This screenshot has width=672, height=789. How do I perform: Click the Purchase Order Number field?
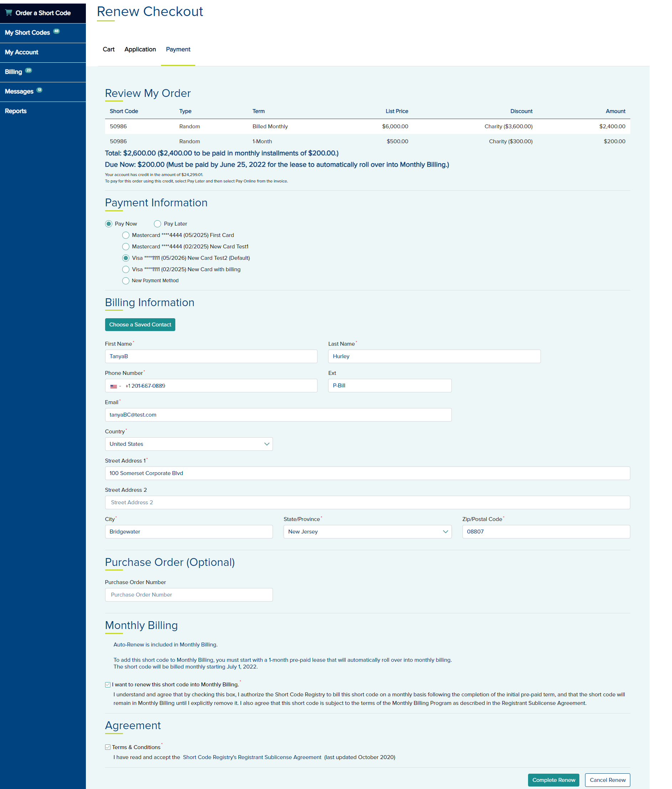tap(188, 595)
